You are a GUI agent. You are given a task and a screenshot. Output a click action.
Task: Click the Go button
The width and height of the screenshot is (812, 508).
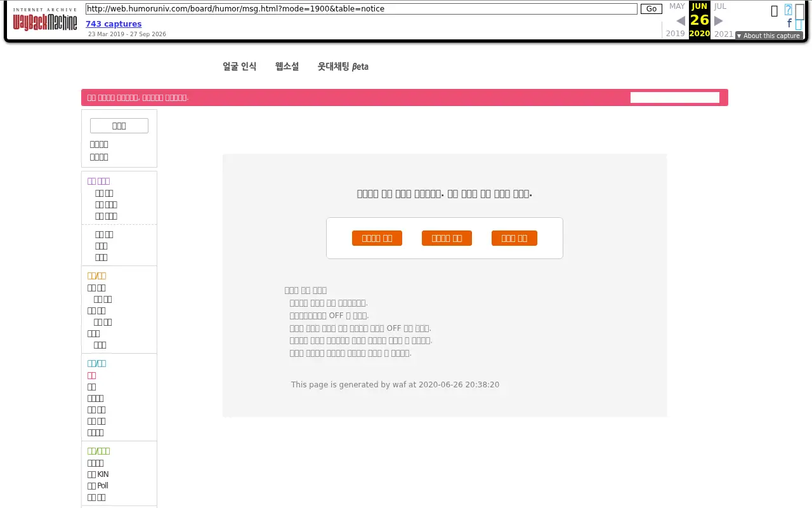pos(652,9)
